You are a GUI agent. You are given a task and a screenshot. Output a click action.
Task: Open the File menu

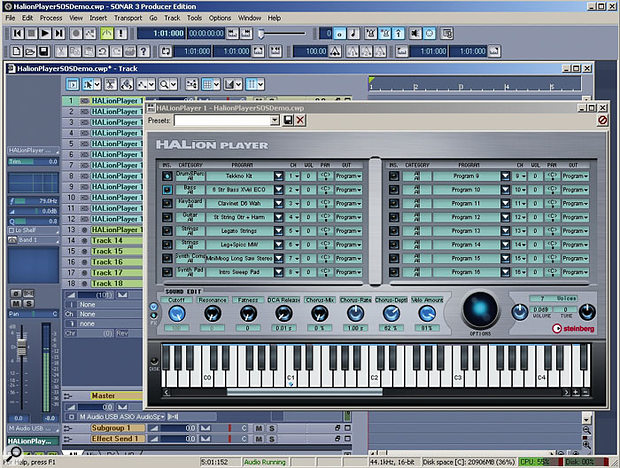(x=10, y=18)
